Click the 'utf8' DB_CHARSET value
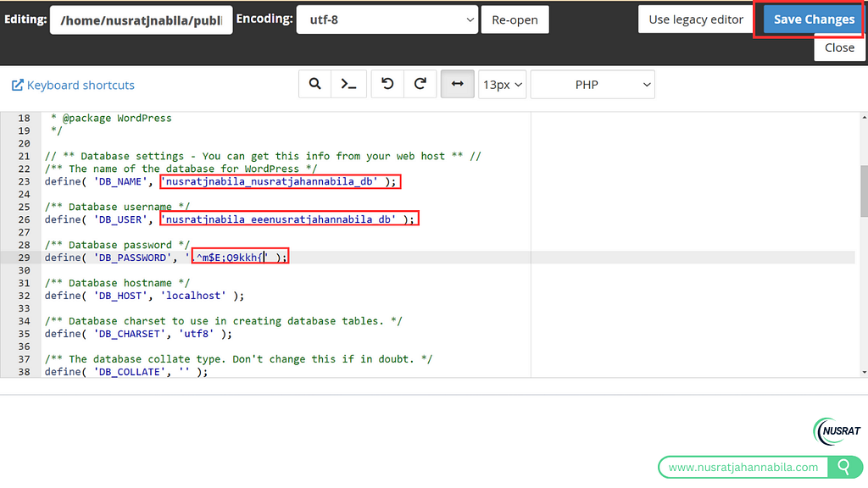The image size is (868, 488). point(196,334)
